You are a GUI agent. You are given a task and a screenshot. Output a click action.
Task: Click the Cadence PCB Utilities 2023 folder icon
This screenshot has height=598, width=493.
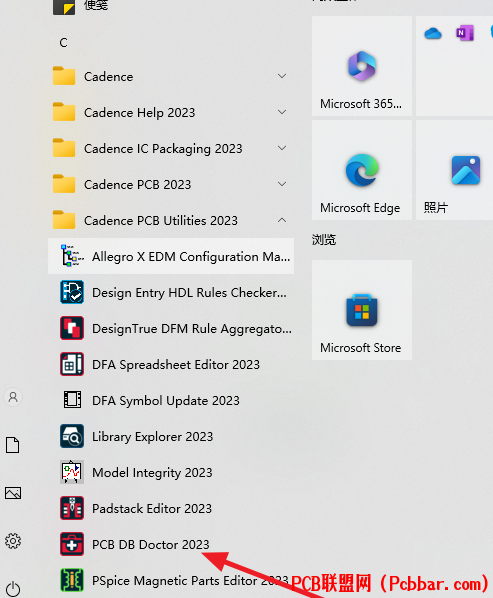pyautogui.click(x=64, y=220)
